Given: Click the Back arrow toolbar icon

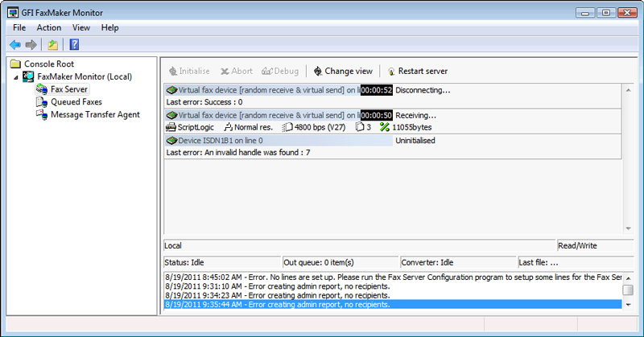Looking at the screenshot, I should coord(15,44).
